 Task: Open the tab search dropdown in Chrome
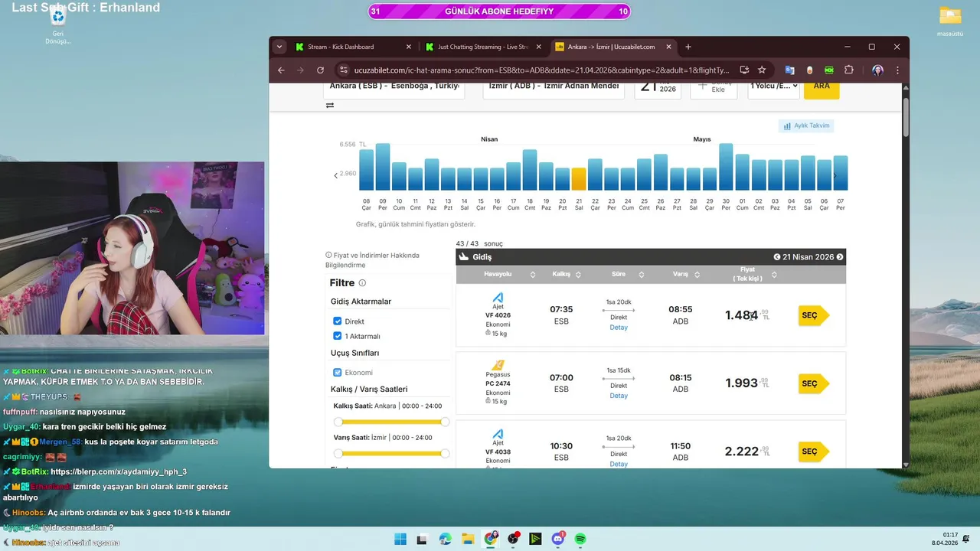(x=279, y=47)
